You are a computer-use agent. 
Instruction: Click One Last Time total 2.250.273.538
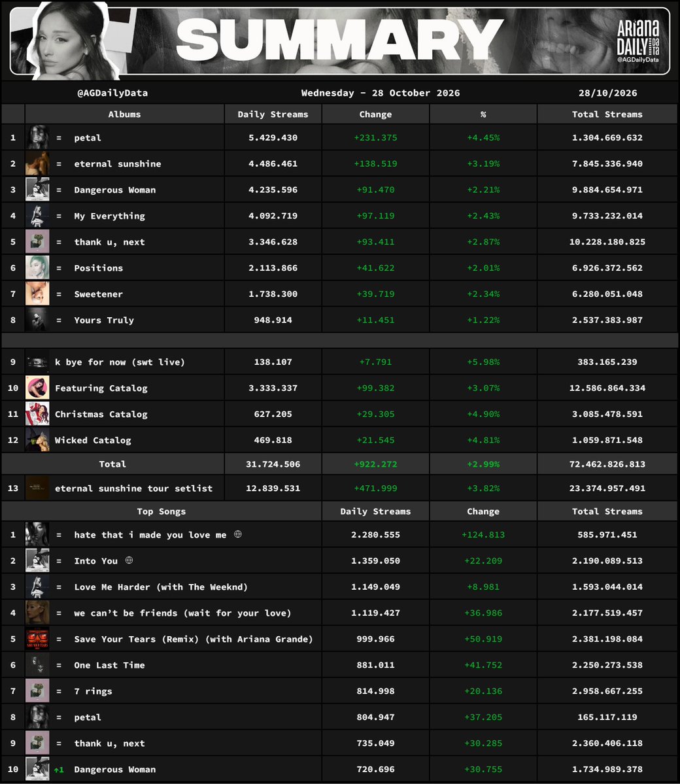[607, 664]
